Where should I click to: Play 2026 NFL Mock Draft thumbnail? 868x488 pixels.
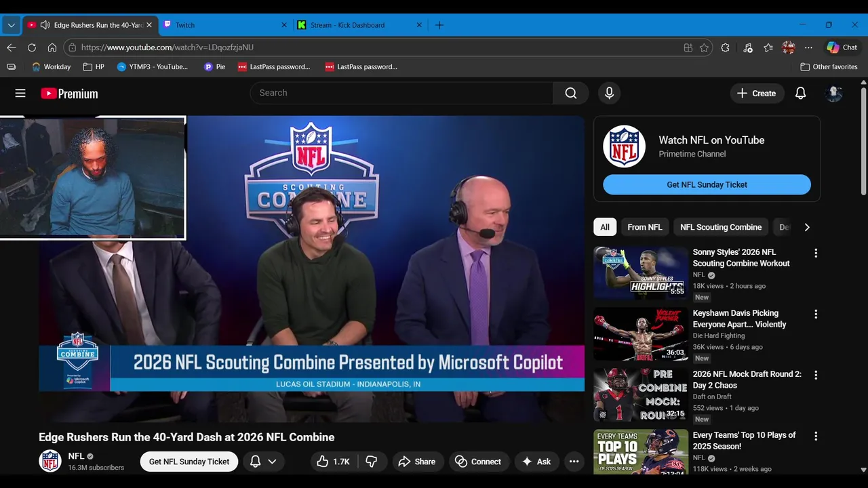641,394
